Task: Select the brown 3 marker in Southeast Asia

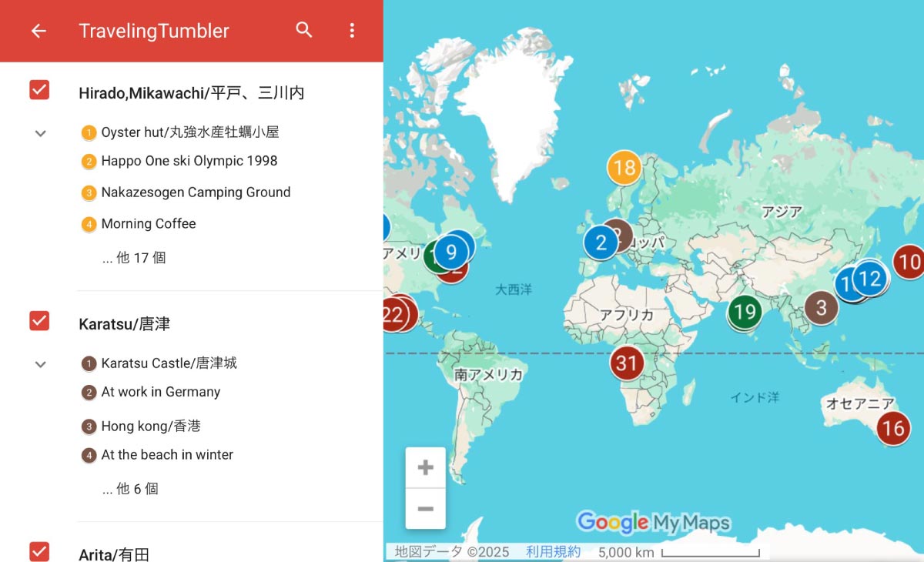Action: (x=822, y=307)
